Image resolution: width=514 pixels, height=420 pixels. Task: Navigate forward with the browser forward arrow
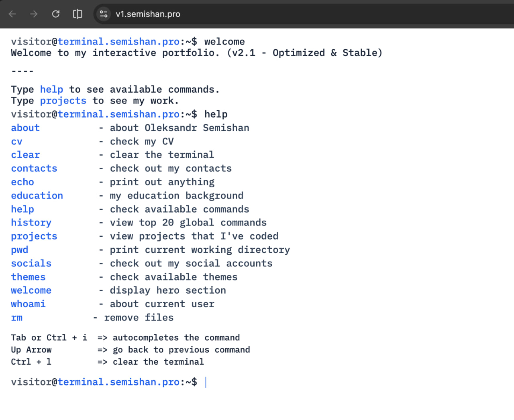(x=34, y=14)
